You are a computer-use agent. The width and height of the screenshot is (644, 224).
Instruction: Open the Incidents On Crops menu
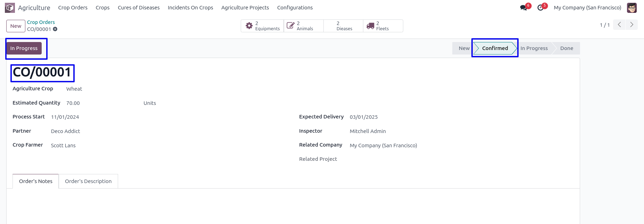pos(190,8)
